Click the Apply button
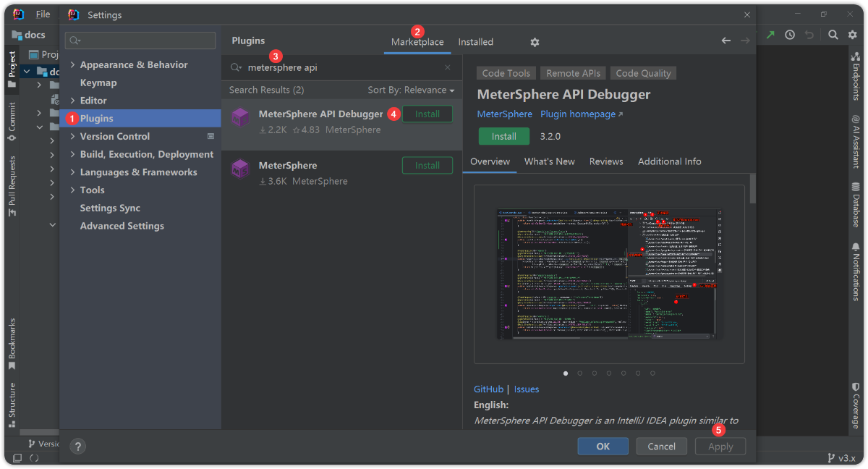The image size is (868, 469). (720, 447)
